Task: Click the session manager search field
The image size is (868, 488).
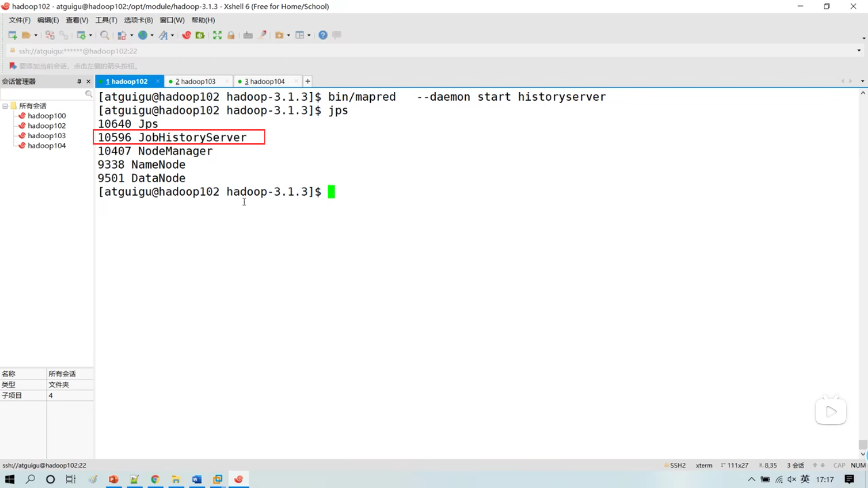Action: pyautogui.click(x=43, y=94)
